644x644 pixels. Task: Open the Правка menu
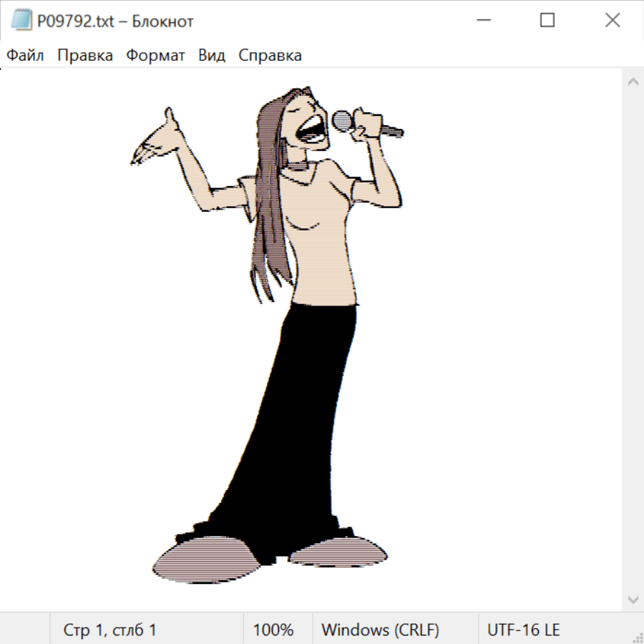(85, 55)
